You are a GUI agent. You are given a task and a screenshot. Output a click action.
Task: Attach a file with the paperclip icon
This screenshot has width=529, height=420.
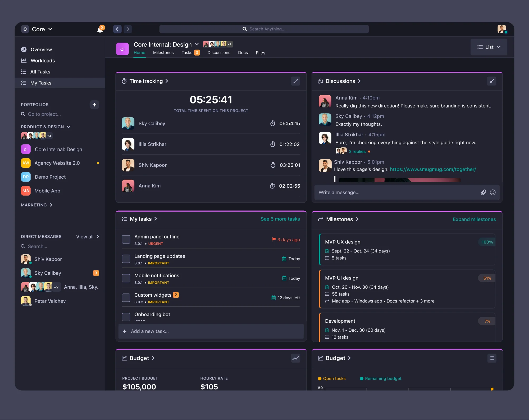coord(483,192)
